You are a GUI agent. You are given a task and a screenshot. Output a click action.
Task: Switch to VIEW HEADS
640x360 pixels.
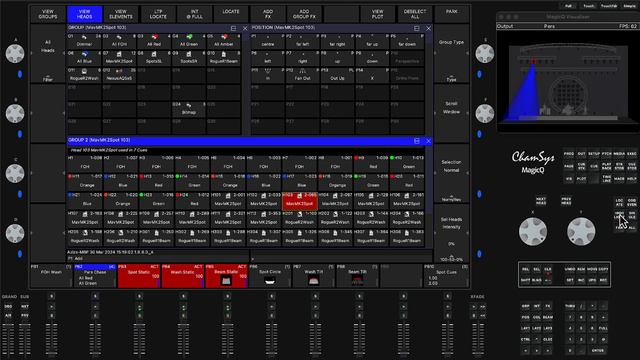tap(84, 14)
